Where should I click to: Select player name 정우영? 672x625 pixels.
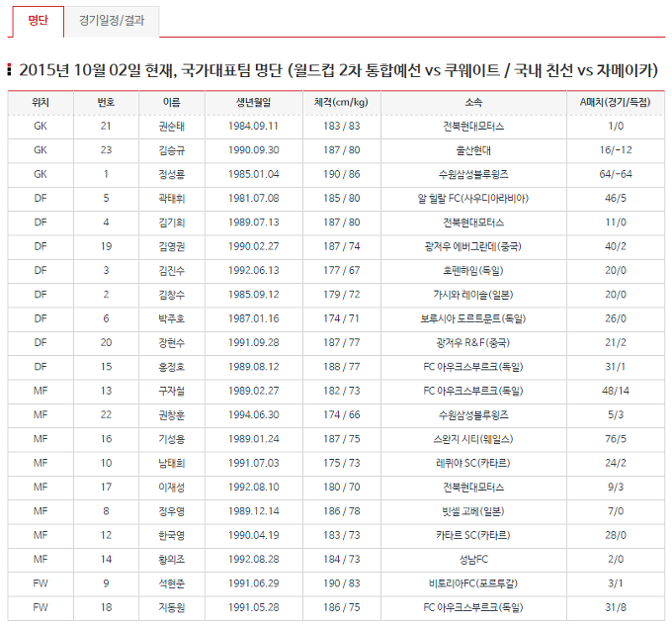click(171, 511)
